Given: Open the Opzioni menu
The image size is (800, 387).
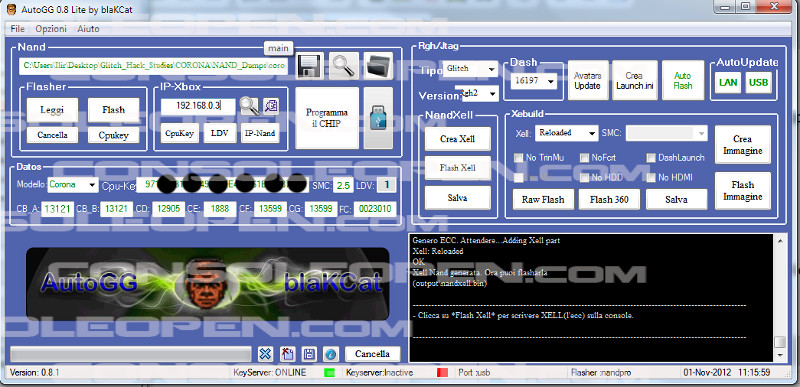Looking at the screenshot, I should (x=51, y=29).
